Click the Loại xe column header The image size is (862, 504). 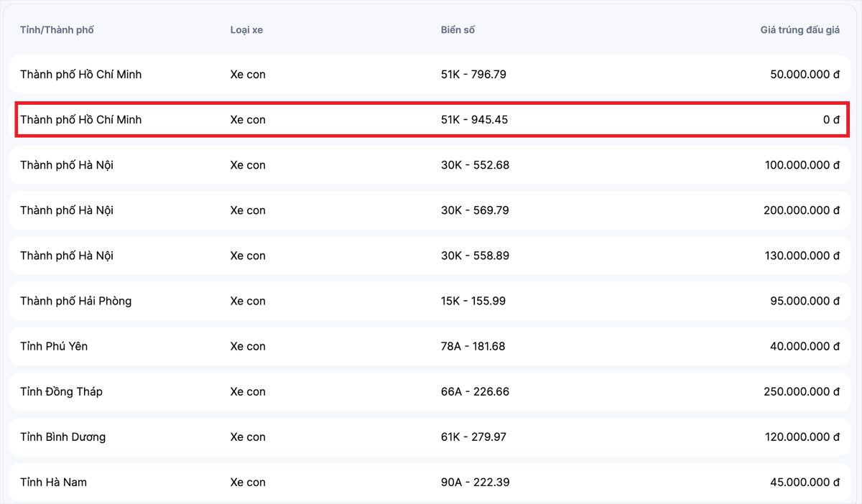click(246, 30)
